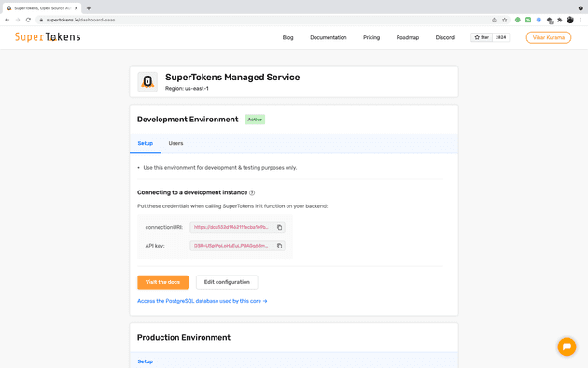The width and height of the screenshot is (588, 368).
Task: Click the 2824 star count
Action: coord(500,37)
